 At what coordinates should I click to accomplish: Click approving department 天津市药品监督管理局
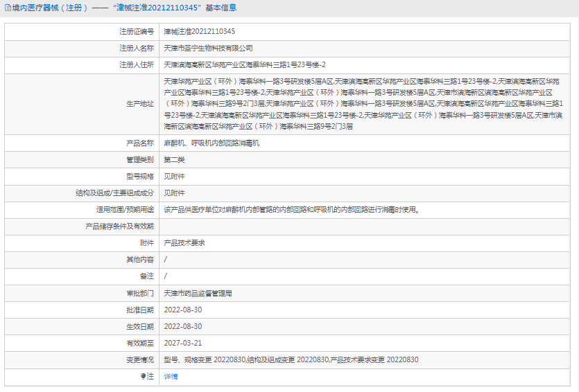198,293
